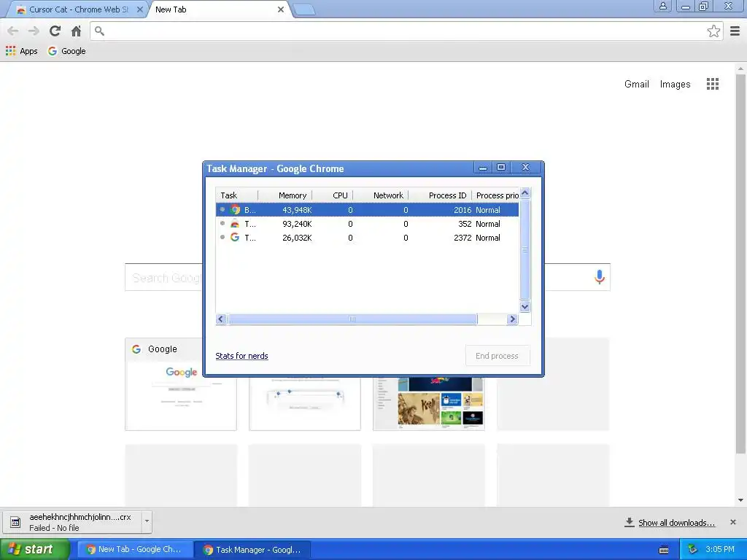747x560 pixels.
Task: Open the Google bookmark in bookmarks bar
Action: tap(66, 51)
